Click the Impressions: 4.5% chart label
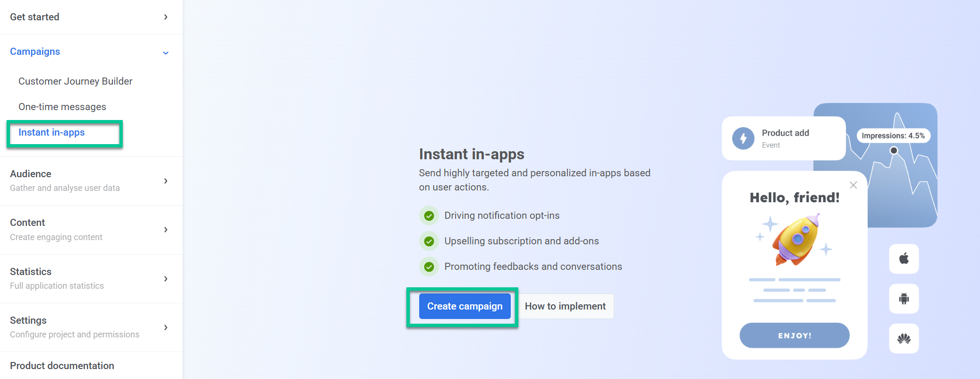Screen dimensions: 980x379 point(893,136)
